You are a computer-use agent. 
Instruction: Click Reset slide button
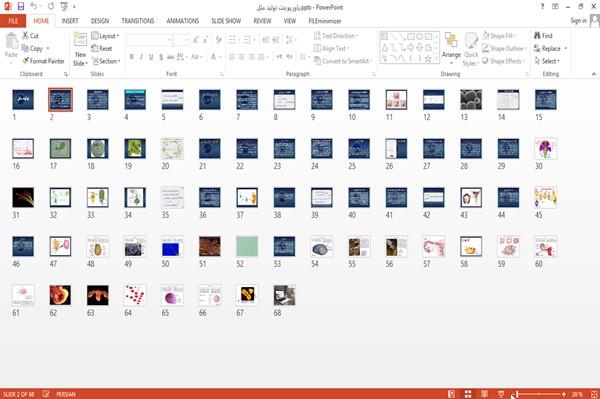[102, 48]
